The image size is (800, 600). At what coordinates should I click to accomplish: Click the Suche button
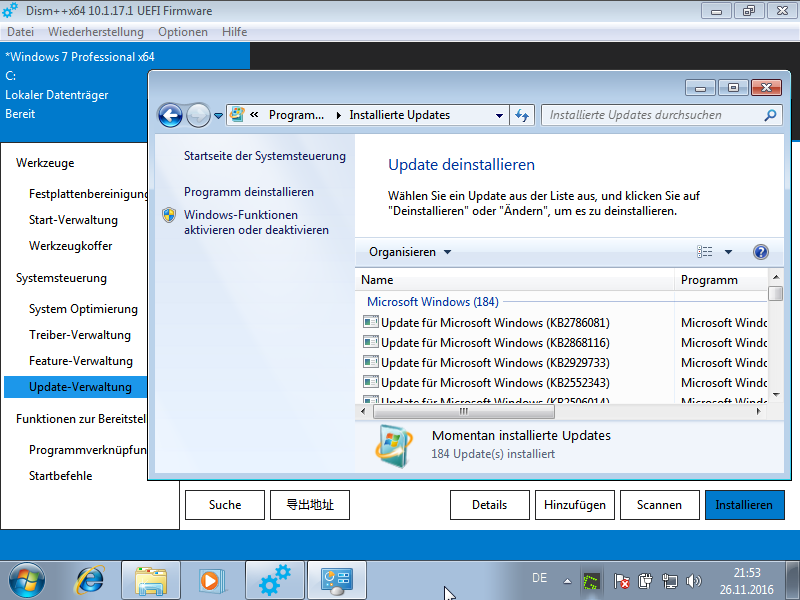tap(225, 505)
